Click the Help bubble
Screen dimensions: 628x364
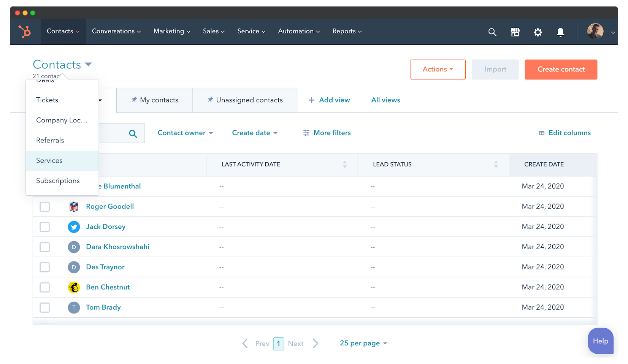600,341
